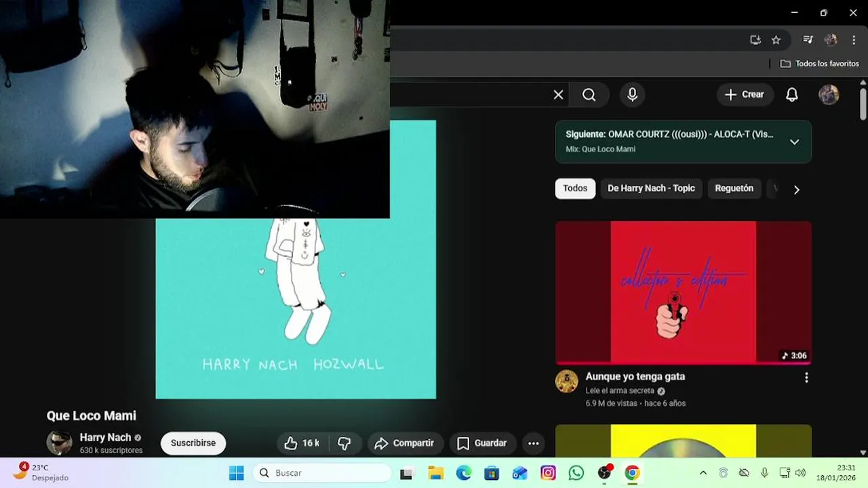Bookmark this page with the star icon
This screenshot has height=488, width=868.
776,40
